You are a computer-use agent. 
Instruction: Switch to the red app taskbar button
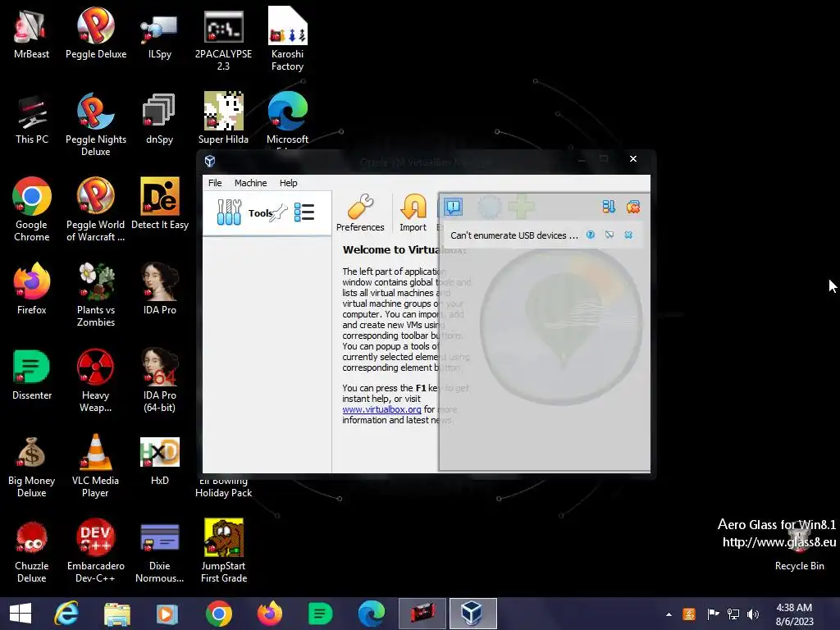tap(422, 614)
